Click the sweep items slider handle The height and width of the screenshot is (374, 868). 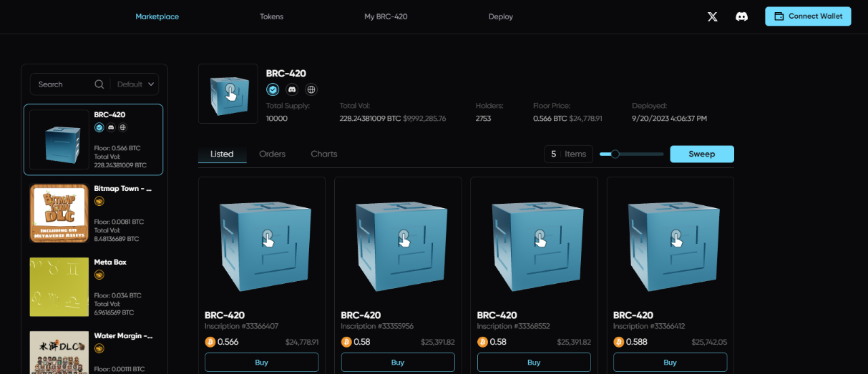(615, 154)
